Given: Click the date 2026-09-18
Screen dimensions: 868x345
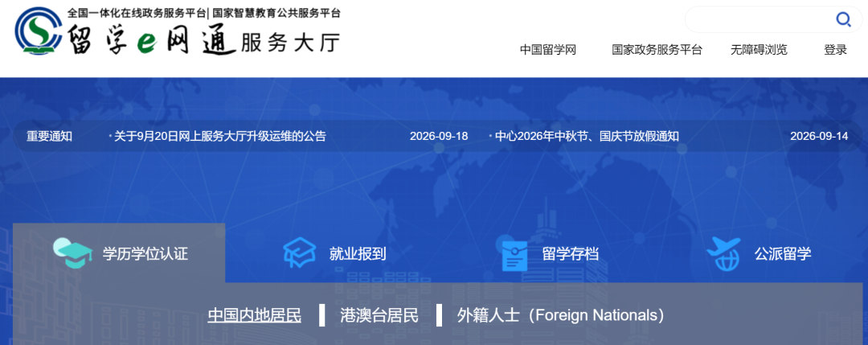Looking at the screenshot, I should pos(439,136).
